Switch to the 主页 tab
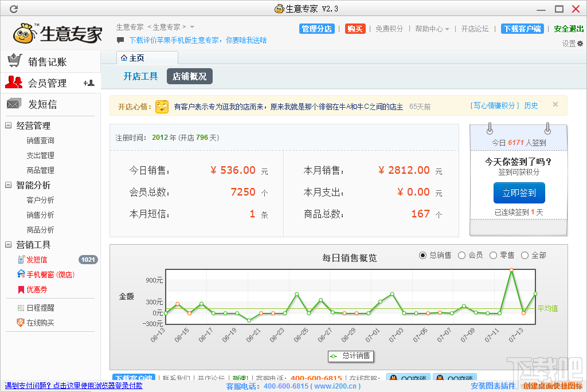587x392 pixels. 147,58
